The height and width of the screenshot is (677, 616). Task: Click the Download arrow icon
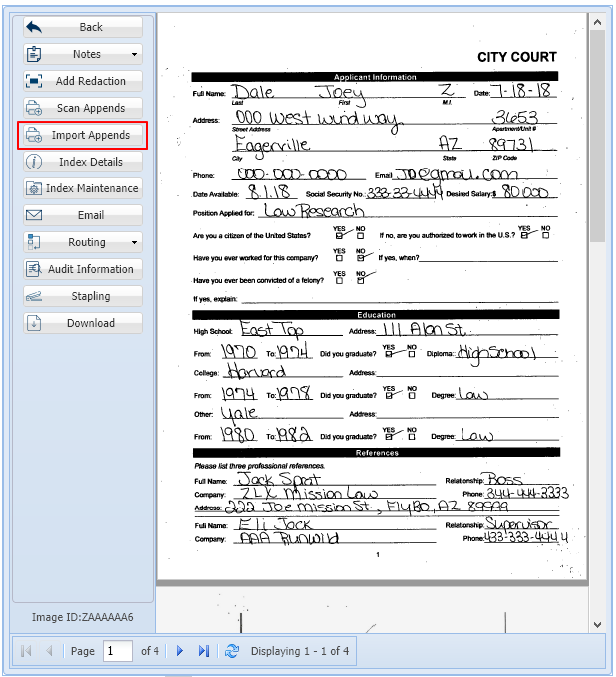pyautogui.click(x=34, y=323)
